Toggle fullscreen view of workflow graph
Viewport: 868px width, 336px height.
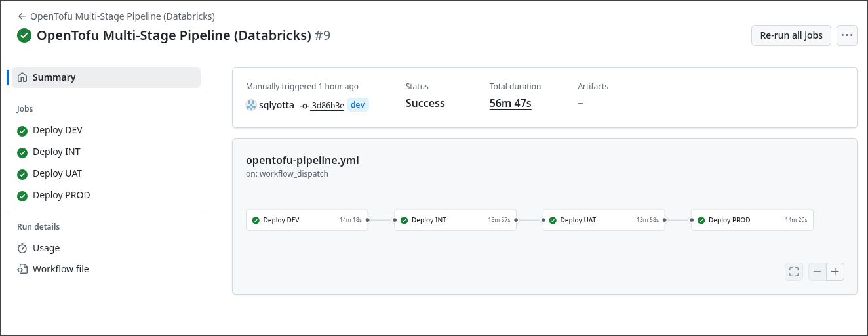[x=794, y=272]
